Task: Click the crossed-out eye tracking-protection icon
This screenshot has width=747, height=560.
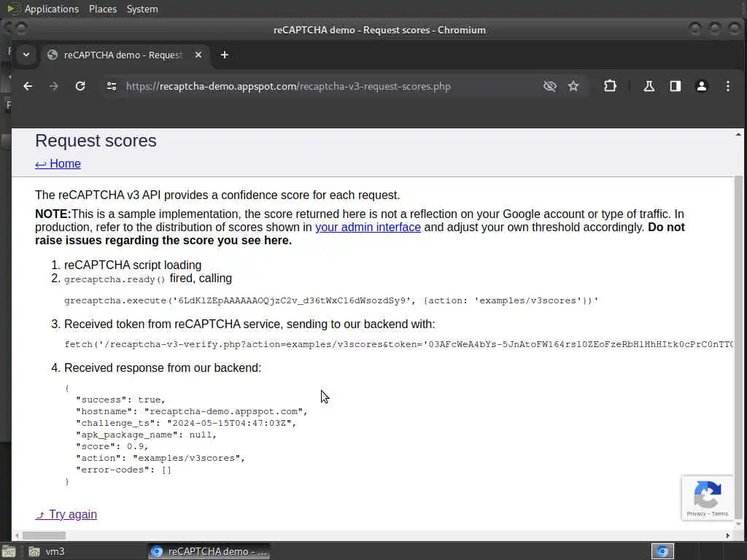Action: pos(550,86)
